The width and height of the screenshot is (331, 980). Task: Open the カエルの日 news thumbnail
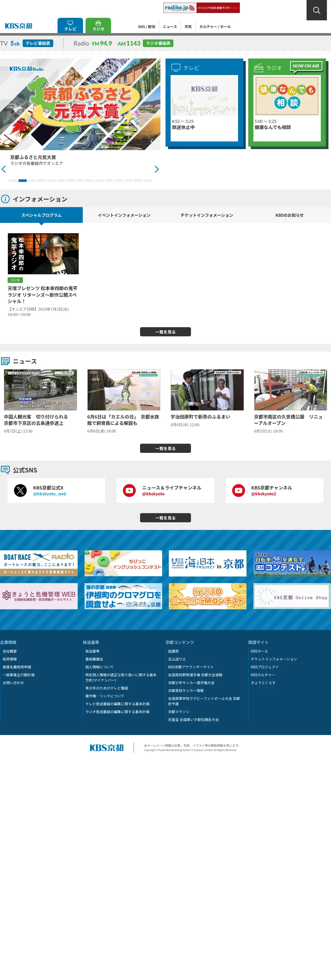124,390
